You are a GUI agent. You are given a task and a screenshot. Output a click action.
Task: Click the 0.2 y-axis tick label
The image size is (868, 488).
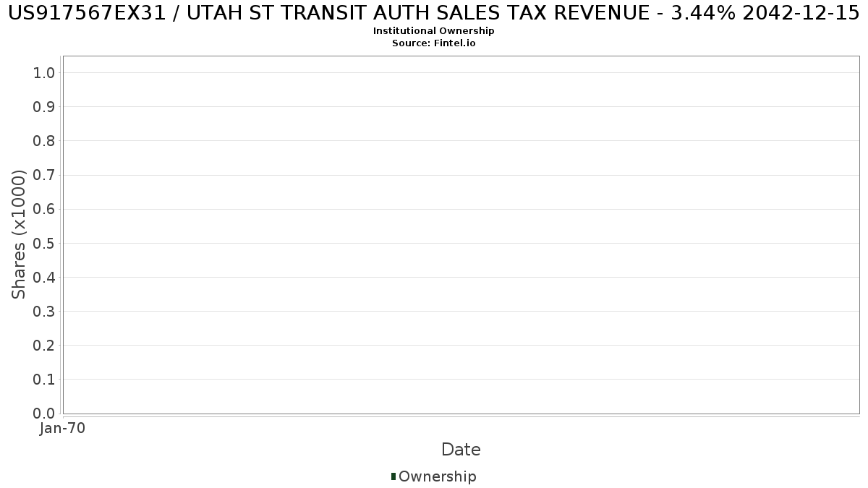(44, 346)
